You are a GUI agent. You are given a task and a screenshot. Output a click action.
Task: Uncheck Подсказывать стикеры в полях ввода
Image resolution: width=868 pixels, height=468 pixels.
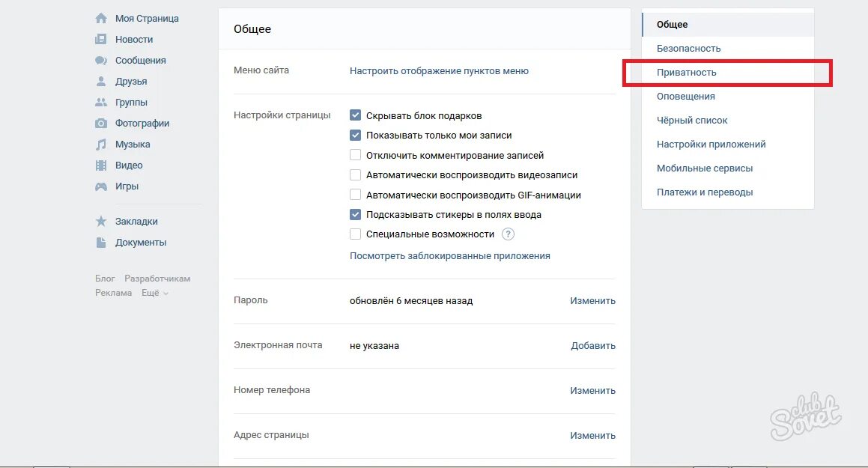pyautogui.click(x=356, y=214)
